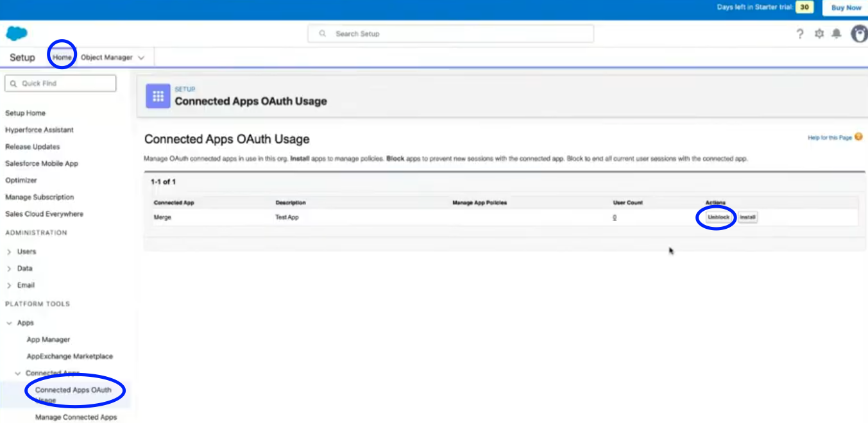This screenshot has height=423, width=868.
Task: Click the orange help icon beside Help for this Page
Action: (x=858, y=137)
